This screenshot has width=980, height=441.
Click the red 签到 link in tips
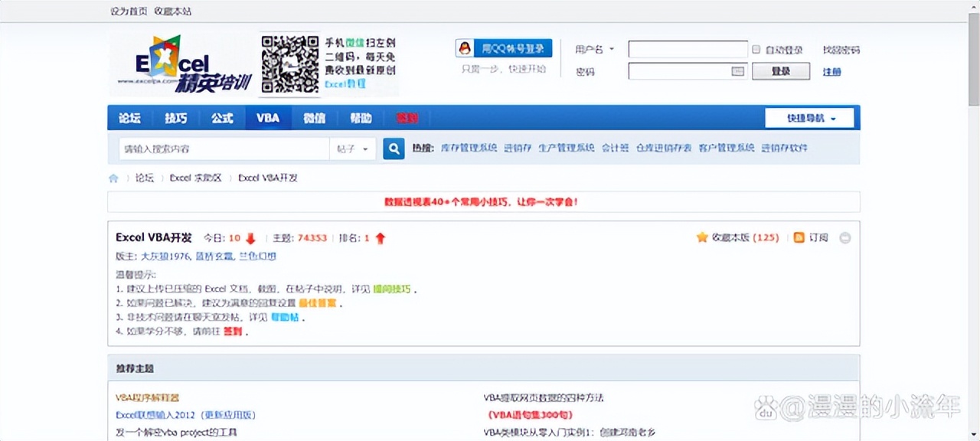233,332
